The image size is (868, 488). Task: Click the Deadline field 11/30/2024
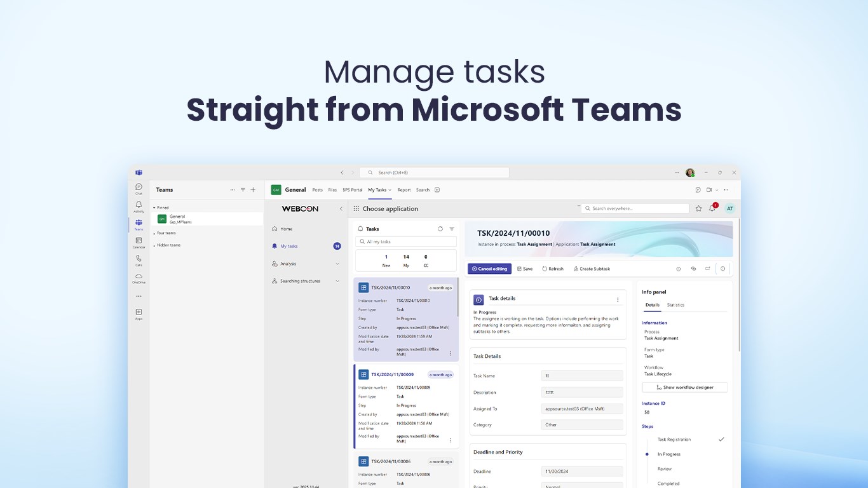pos(582,471)
